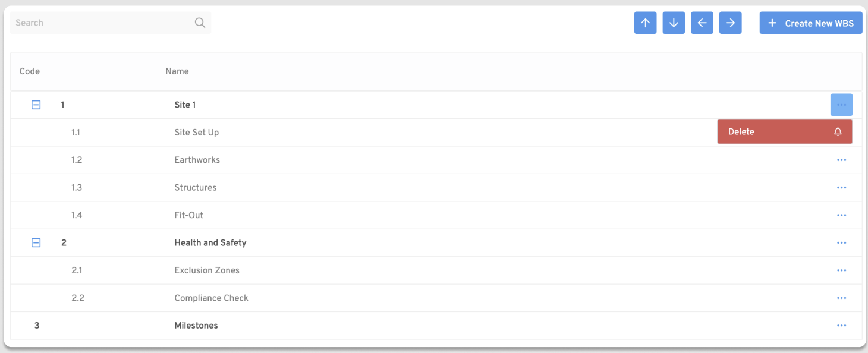Click the bell icon in Delete item
The width and height of the screenshot is (868, 353).
(x=838, y=132)
